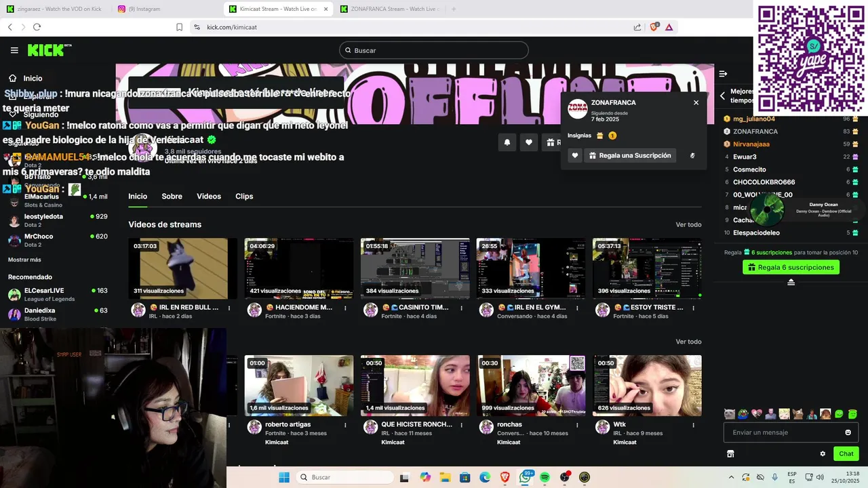The image size is (868, 488).
Task: Open options menu for QUE HICISTE RONCH clip
Action: tap(461, 425)
